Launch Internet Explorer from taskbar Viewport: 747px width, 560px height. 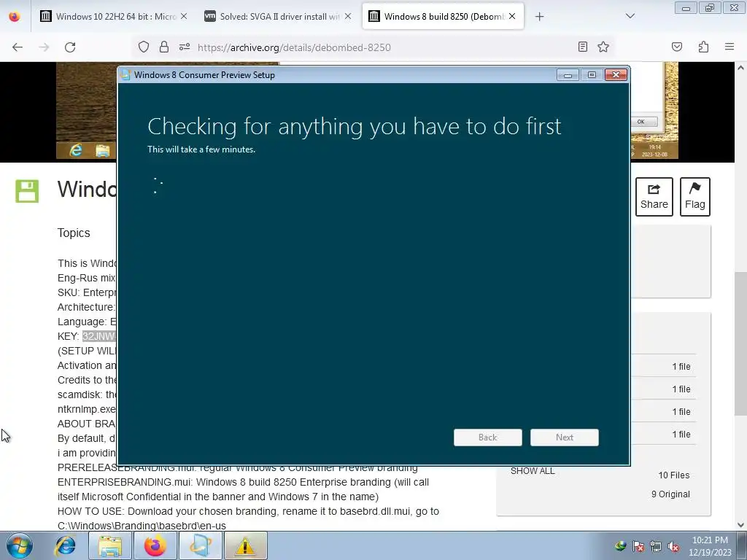(65, 545)
